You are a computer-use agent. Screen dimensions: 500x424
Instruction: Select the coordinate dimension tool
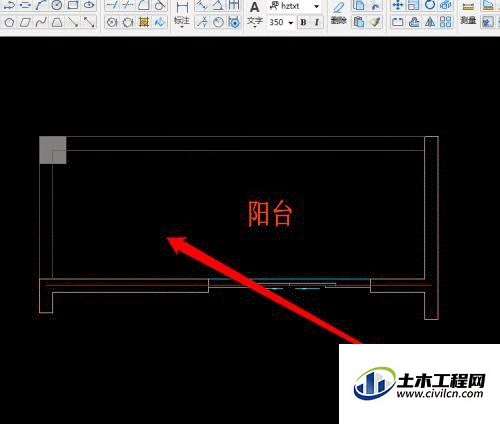click(202, 22)
